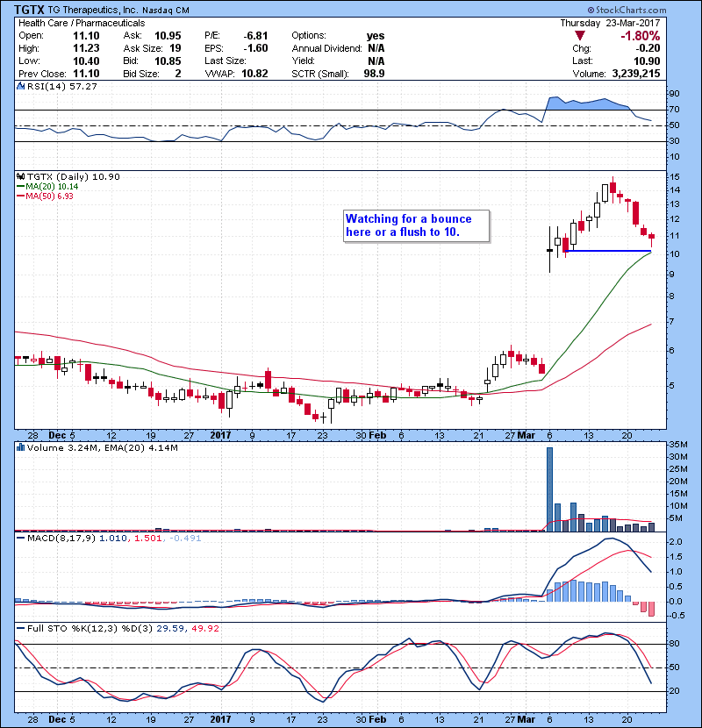
Task: Click the Volume figure 3,239,215
Action: tap(636, 74)
